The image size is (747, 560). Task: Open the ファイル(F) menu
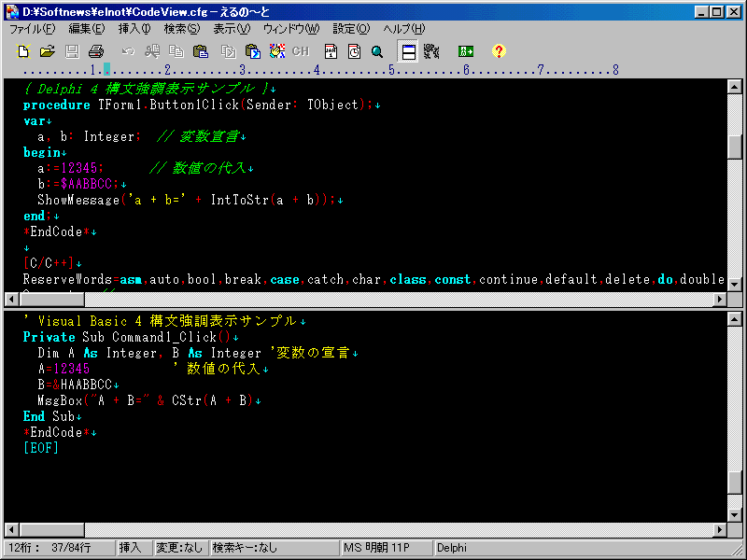point(33,29)
